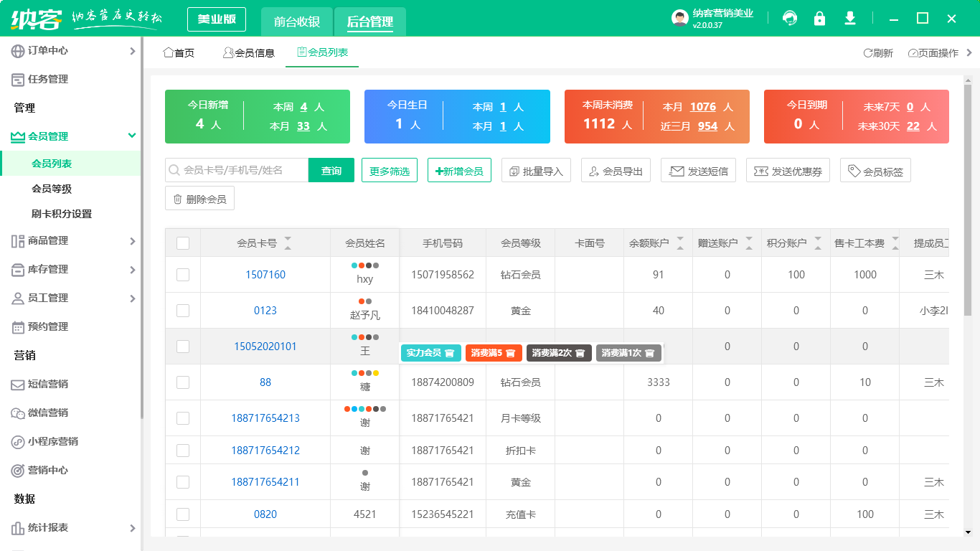Click the lock screen icon
The image size is (980, 551).
[x=819, y=19]
